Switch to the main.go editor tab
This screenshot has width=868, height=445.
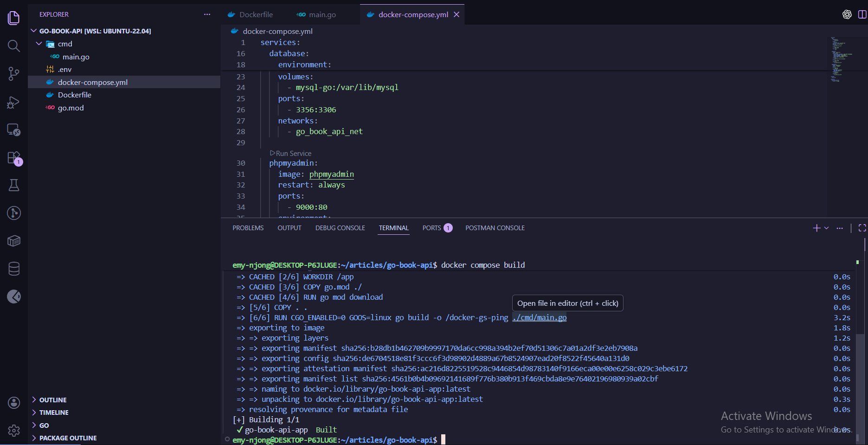[322, 15]
